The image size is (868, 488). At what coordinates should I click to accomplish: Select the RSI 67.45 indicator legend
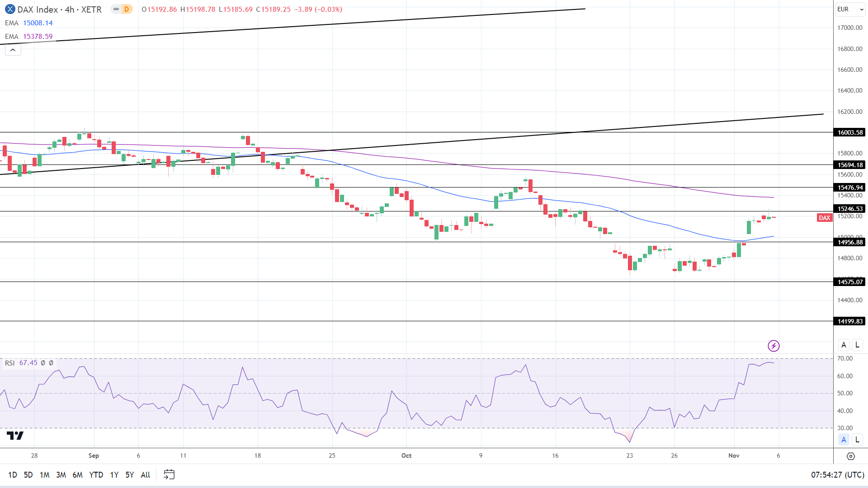[29, 363]
